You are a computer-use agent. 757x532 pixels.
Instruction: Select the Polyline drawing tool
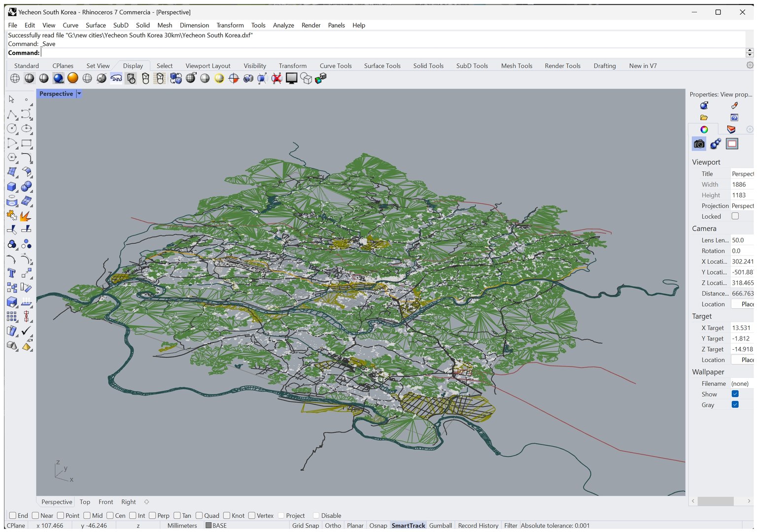(x=12, y=115)
